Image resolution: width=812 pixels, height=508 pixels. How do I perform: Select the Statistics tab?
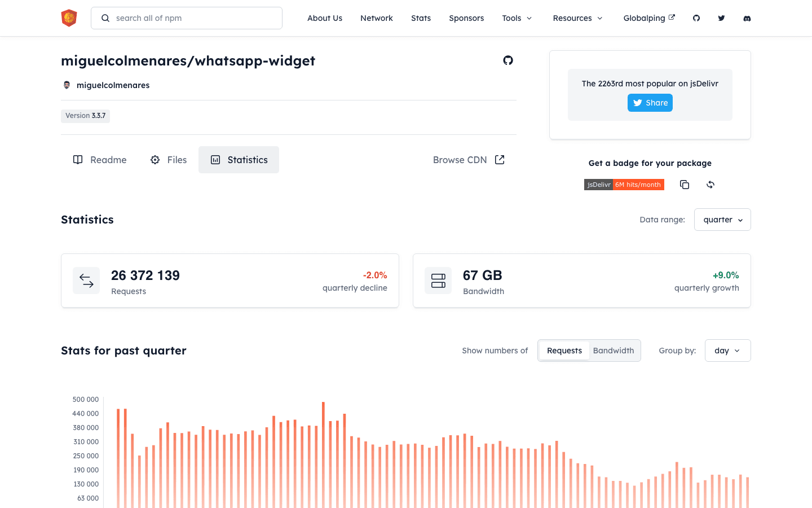click(239, 160)
